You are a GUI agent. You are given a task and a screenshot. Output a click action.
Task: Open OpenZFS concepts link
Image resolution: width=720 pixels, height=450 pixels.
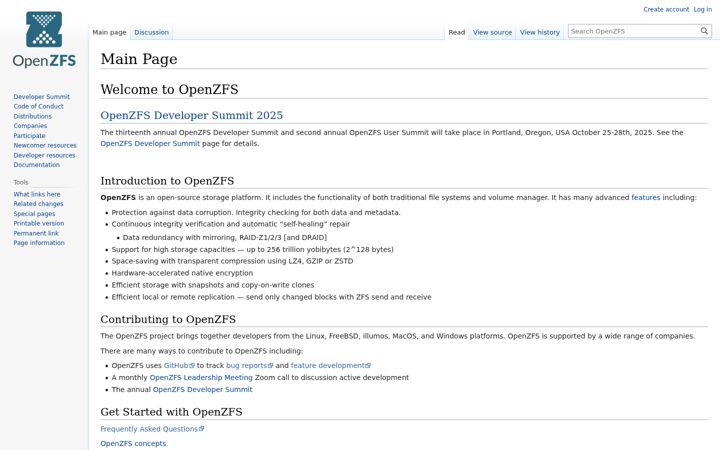coord(133,444)
